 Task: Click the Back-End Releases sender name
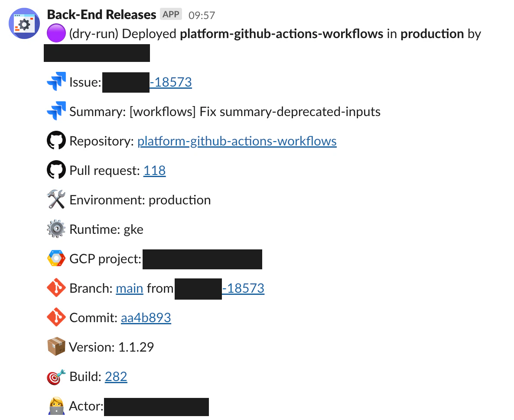click(x=101, y=15)
